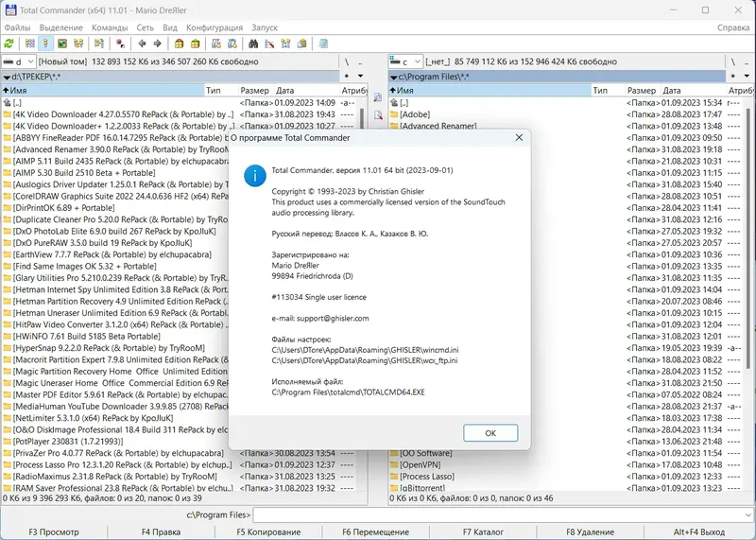
Task: Click the Synchronize directories toolbar icon
Action: tap(285, 44)
